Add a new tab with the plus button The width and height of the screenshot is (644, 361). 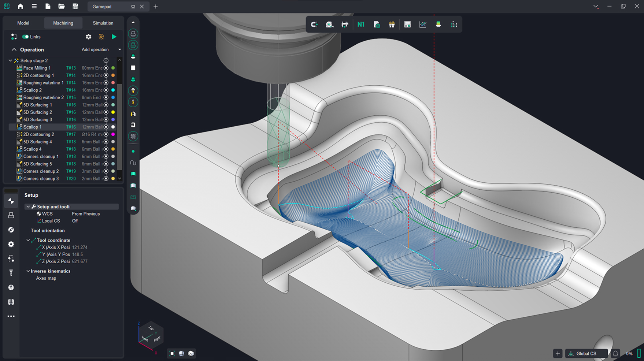[156, 7]
